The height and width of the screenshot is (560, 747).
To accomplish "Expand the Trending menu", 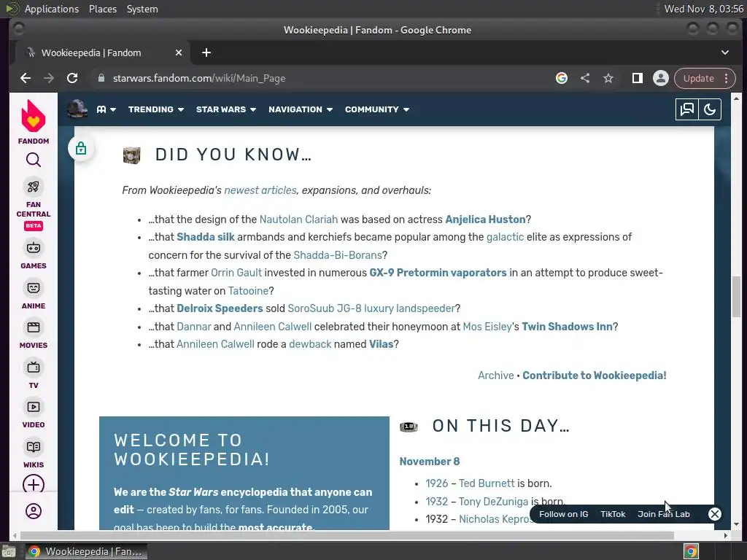I will (x=156, y=109).
